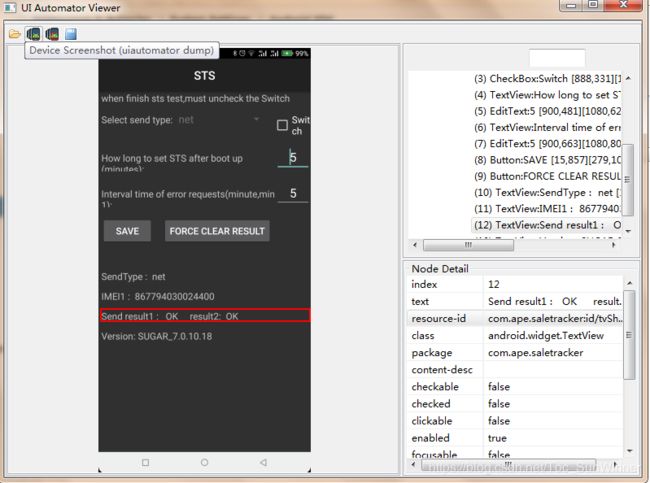Click the checkable row value false
Screen dimensions: 650x483
(499, 387)
